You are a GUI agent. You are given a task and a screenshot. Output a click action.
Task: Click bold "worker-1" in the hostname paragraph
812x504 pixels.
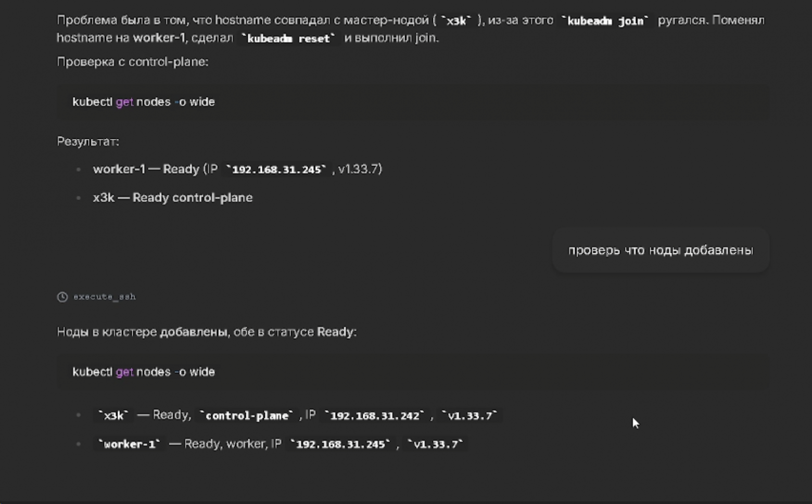point(159,38)
